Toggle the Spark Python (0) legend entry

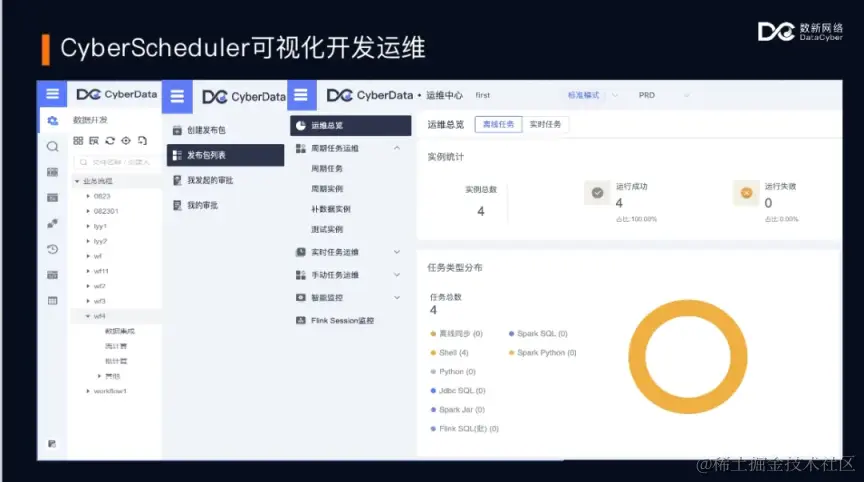(x=542, y=353)
